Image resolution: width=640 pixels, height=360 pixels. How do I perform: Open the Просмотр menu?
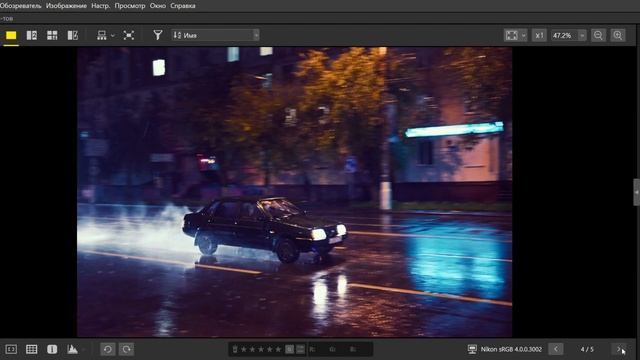point(130,6)
